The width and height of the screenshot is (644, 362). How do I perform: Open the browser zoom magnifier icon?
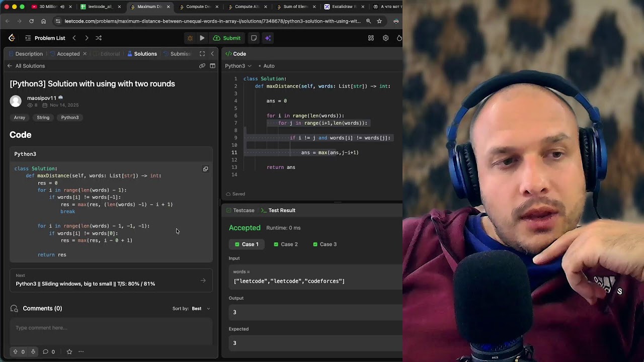coord(368,21)
